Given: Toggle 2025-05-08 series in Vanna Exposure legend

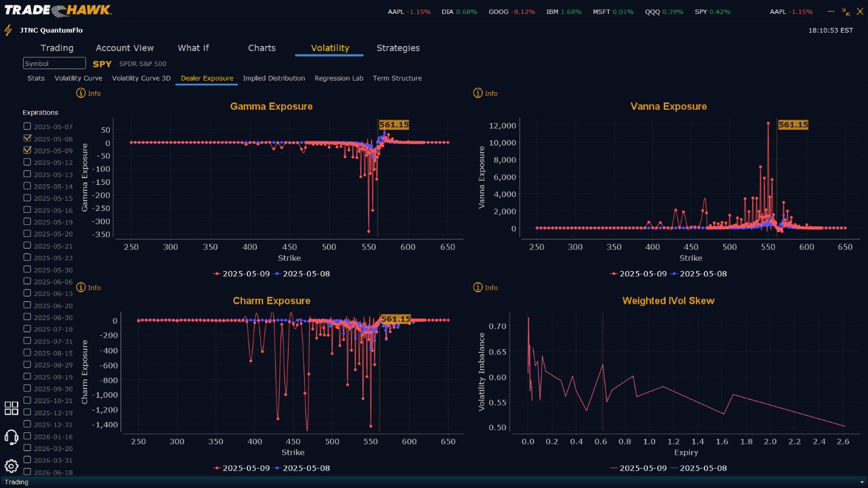Looking at the screenshot, I should click(x=699, y=273).
